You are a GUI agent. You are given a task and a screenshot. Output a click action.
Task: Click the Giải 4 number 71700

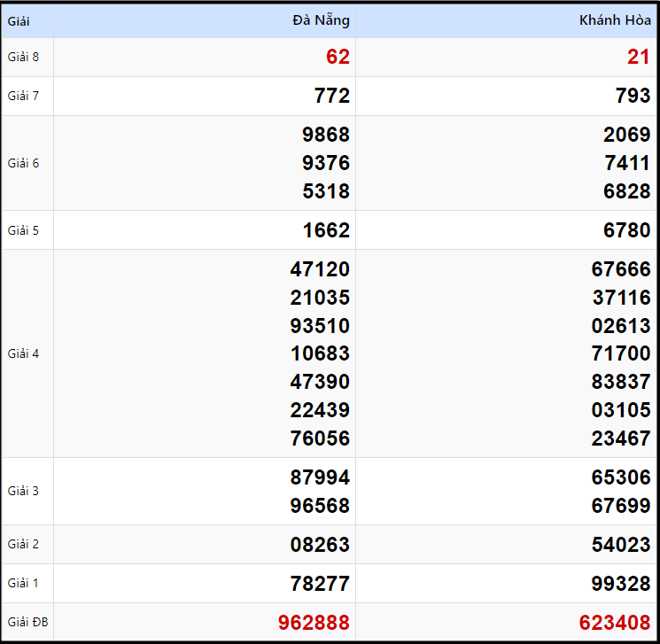621,353
